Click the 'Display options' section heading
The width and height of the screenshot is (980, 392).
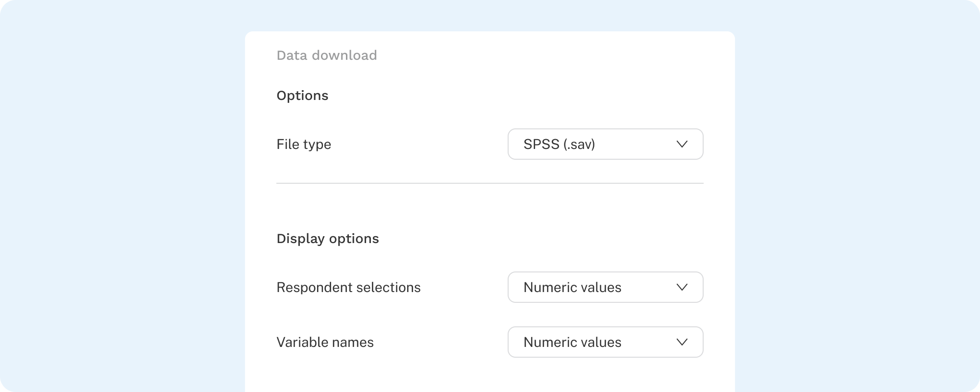(x=328, y=239)
